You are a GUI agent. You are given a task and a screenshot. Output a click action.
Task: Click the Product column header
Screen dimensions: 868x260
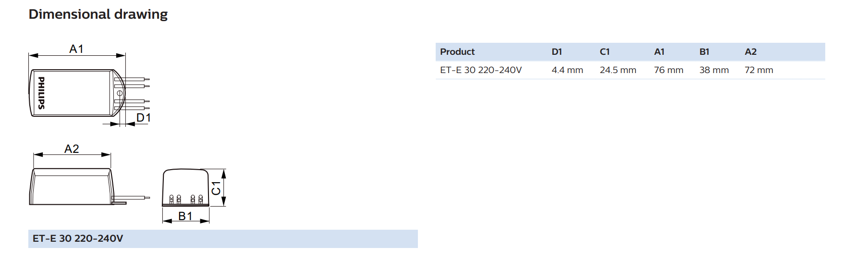(x=457, y=52)
